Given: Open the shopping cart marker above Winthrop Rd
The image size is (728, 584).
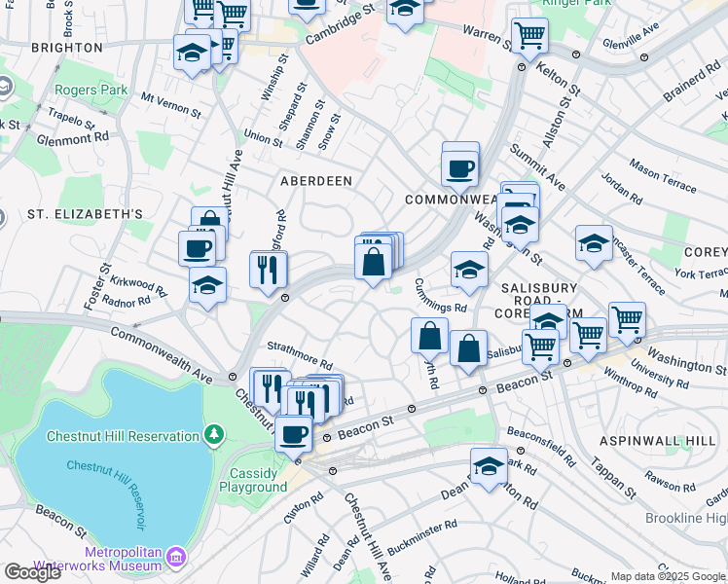Looking at the screenshot, I should pos(588,338).
